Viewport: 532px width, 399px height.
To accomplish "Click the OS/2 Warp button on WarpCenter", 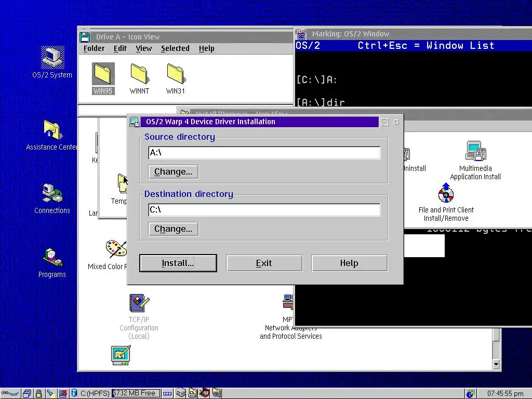I will pos(10,394).
